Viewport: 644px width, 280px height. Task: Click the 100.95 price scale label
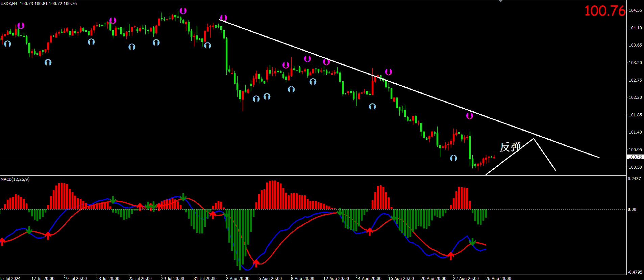click(x=635, y=150)
